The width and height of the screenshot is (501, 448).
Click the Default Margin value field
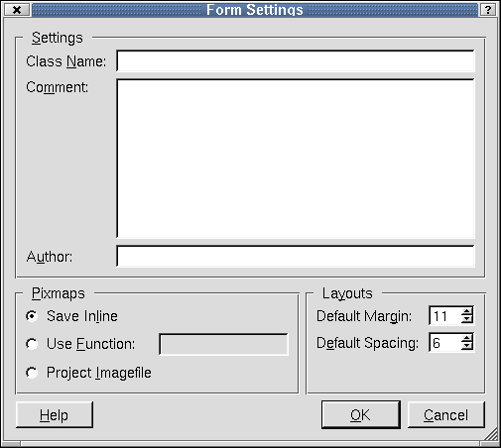(445, 316)
